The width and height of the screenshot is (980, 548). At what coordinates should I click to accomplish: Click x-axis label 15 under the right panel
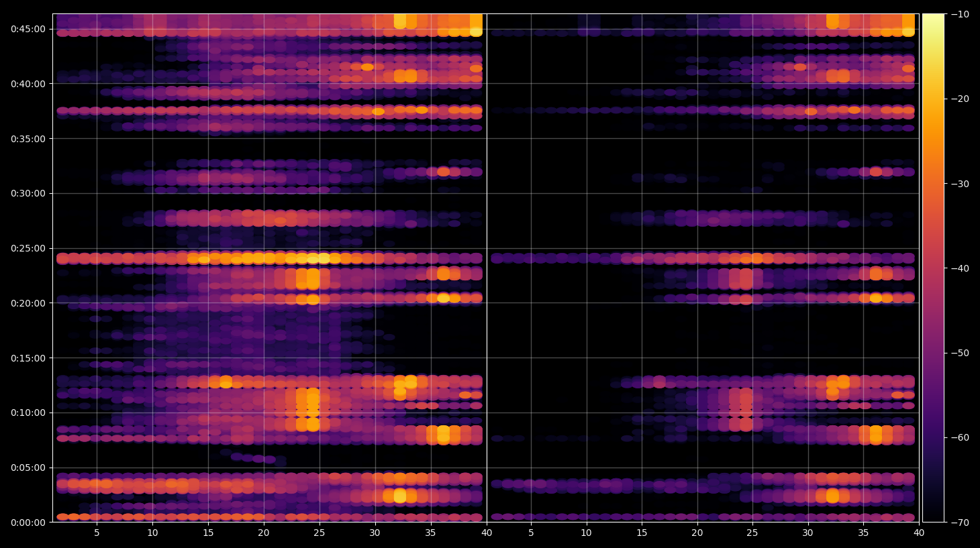[642, 533]
